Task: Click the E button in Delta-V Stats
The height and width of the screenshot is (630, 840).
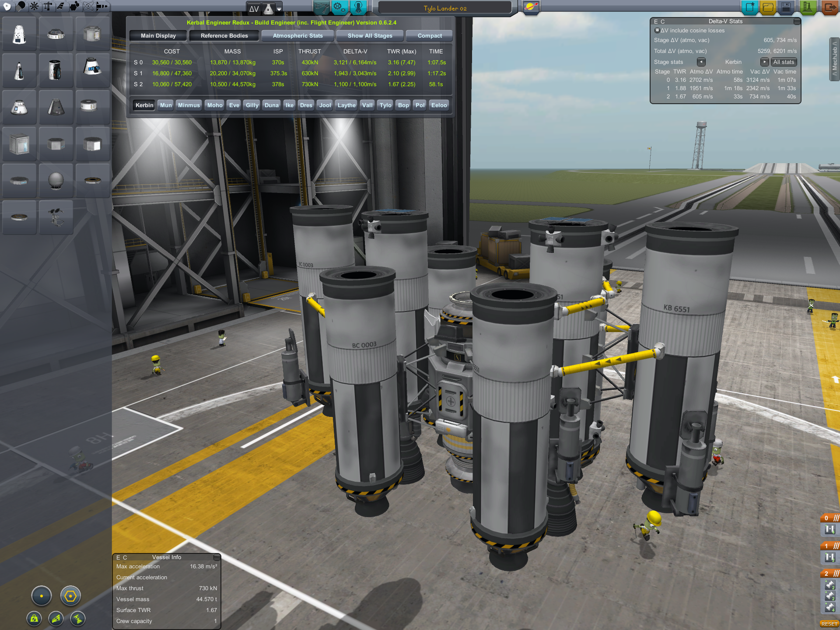Action: tap(656, 21)
